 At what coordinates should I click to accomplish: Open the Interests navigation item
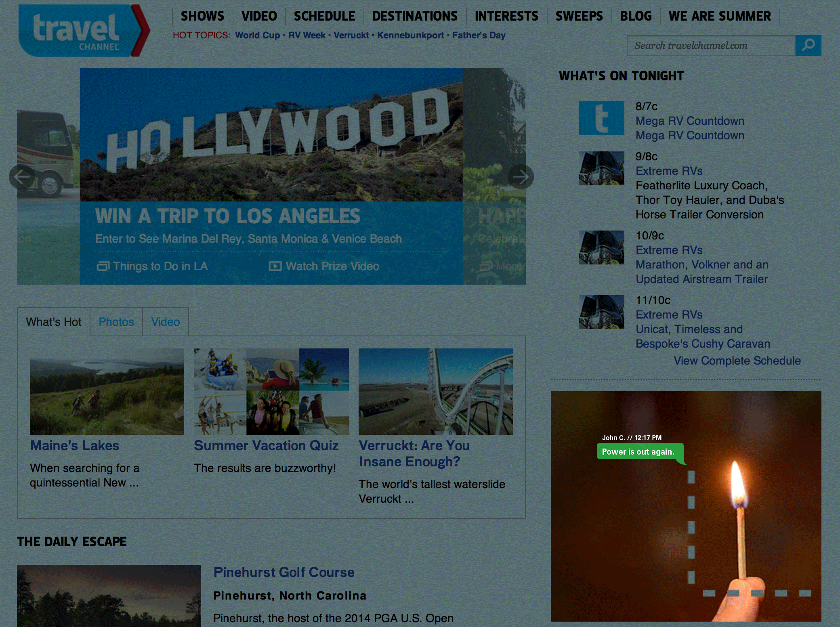tap(506, 16)
